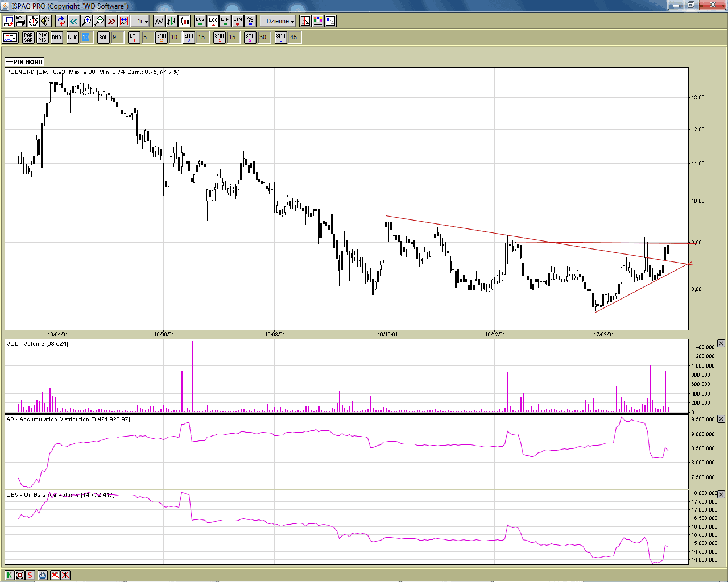Select the candlestick chart type icon
This screenshot has width=728, height=582.
(185, 21)
